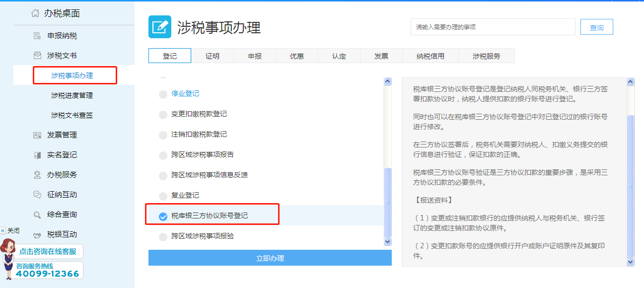Screen dimensions: 644x288
Task: Select the 停业登记 radio option
Action: click(x=163, y=94)
